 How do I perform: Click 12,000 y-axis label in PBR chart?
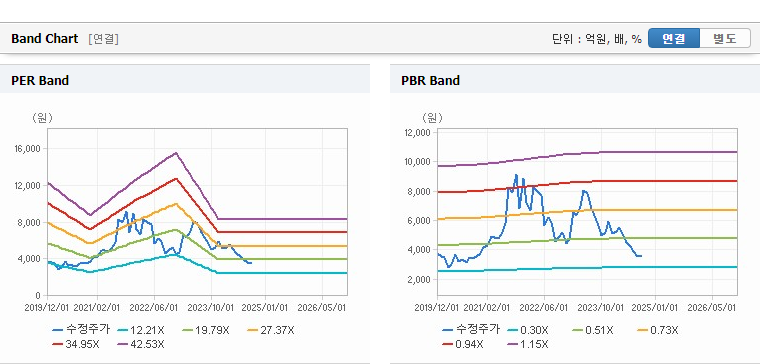[x=418, y=132]
